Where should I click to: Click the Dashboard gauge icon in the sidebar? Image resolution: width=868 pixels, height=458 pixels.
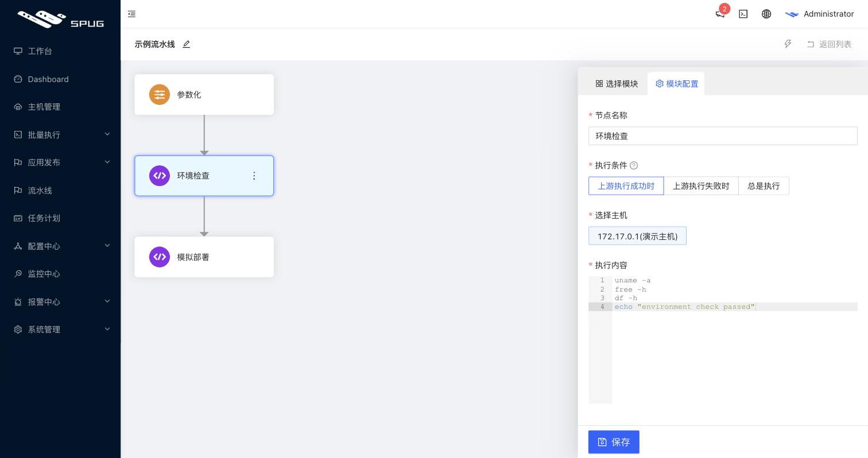tap(18, 79)
